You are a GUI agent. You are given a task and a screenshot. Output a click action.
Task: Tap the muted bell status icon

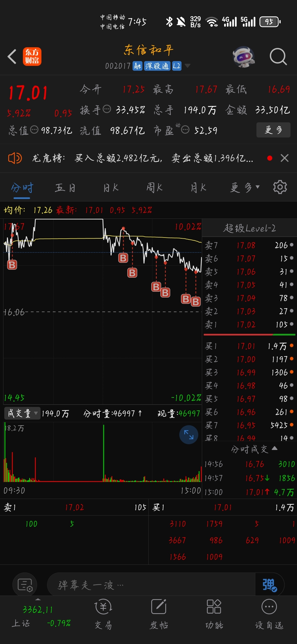(181, 22)
